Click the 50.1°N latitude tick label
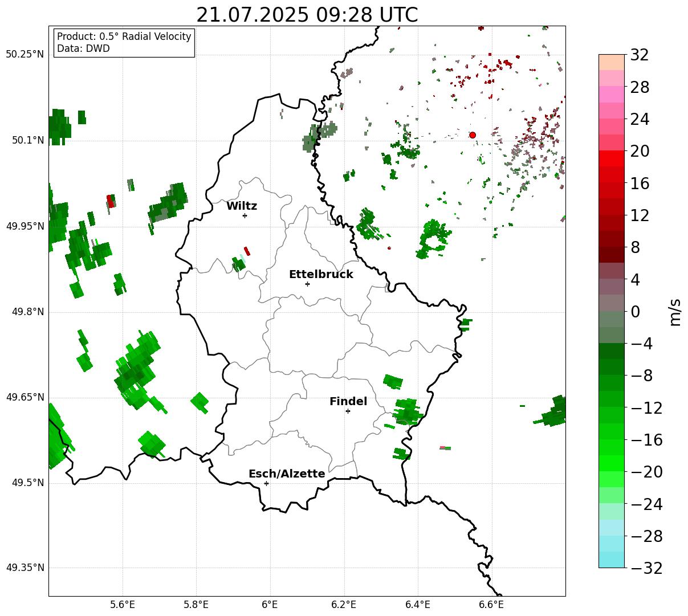The height and width of the screenshot is (616, 688). 28,140
